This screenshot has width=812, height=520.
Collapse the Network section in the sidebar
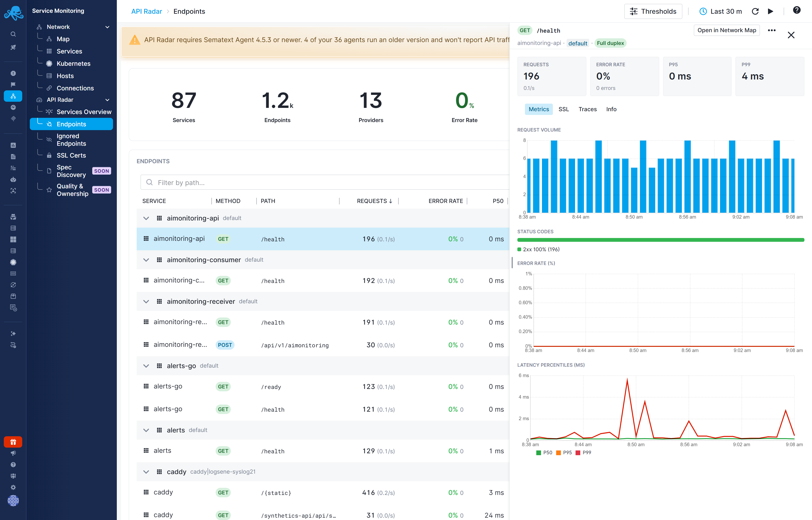coord(107,27)
